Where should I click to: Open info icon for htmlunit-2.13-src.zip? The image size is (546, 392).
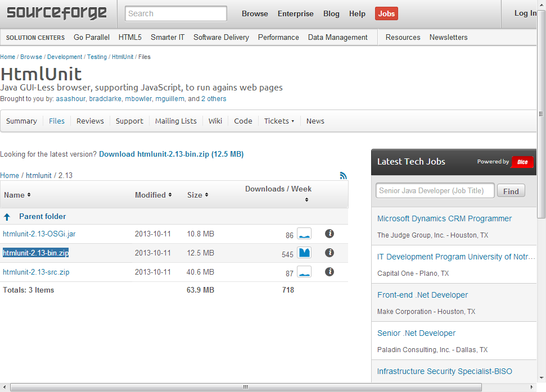tap(330, 272)
